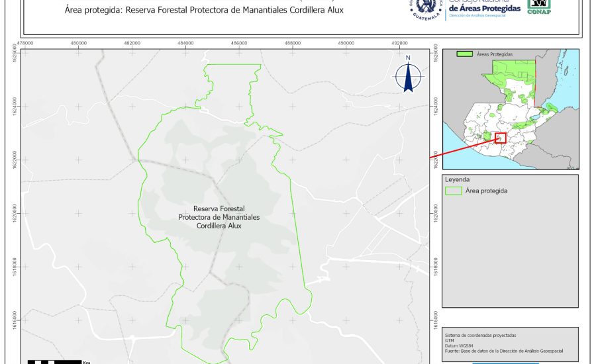
Task: Click the 'Sistema de coordenadas proyectadas' text
Action: 481,336
